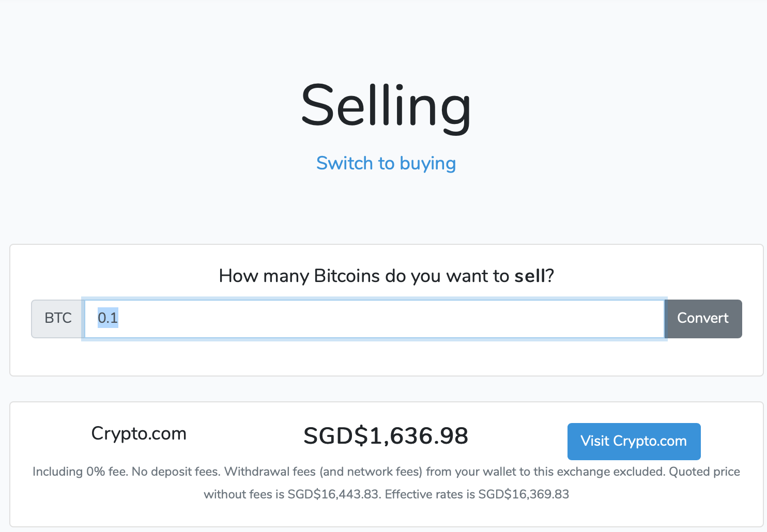Click the effective rate SGD$16,369.83 text

point(523,494)
